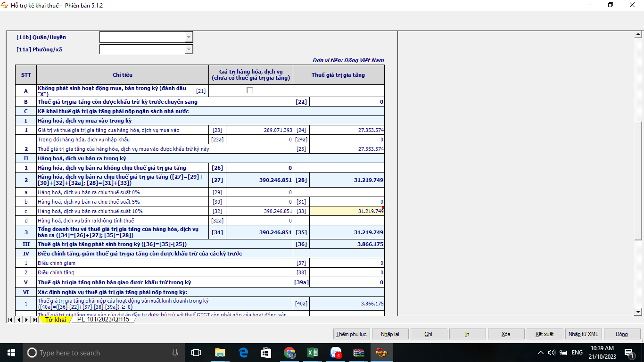Image resolution: width=644 pixels, height=362 pixels.
Task: Select the highlighted field [33] tax value
Action: pos(347,211)
